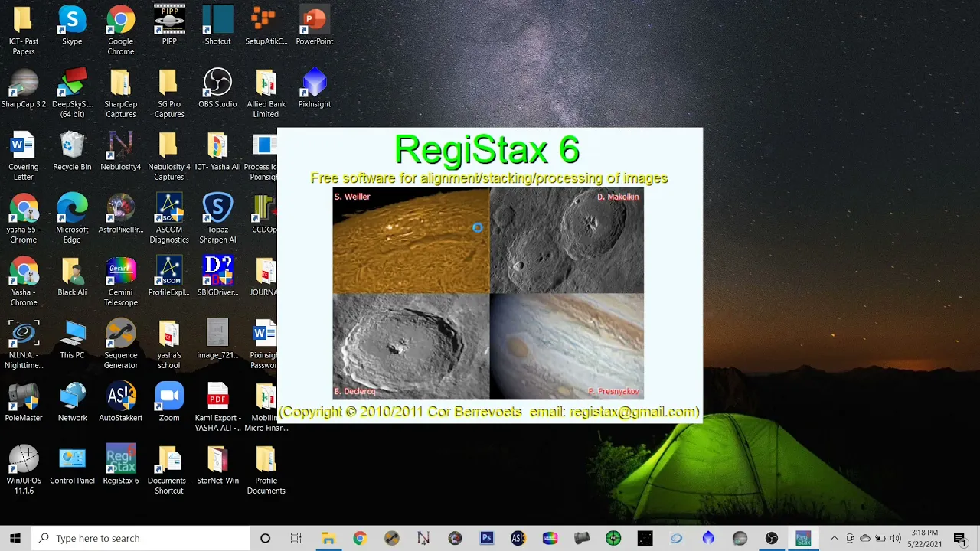This screenshot has width=980, height=551.
Task: Select the Black Ali desktop folder
Action: click(x=72, y=275)
